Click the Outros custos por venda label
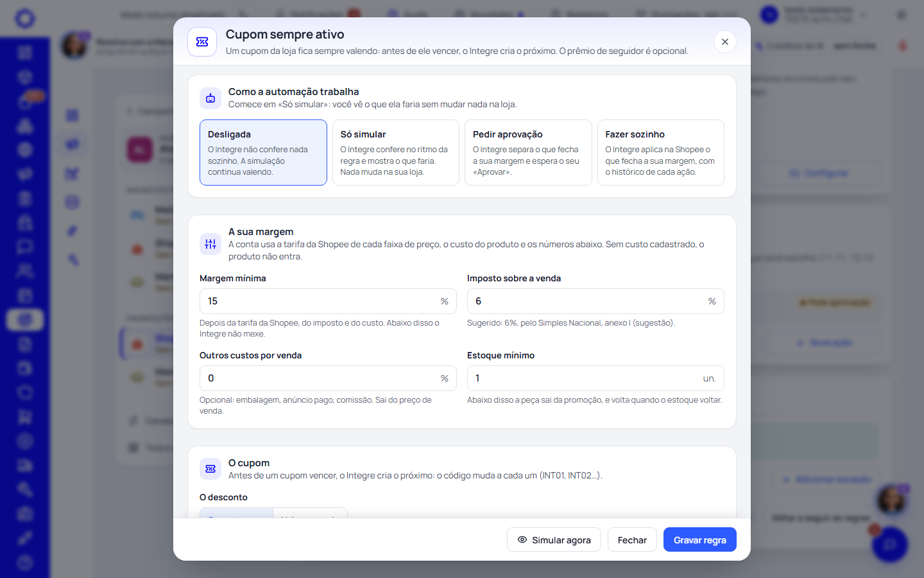924x578 pixels. [x=250, y=355]
